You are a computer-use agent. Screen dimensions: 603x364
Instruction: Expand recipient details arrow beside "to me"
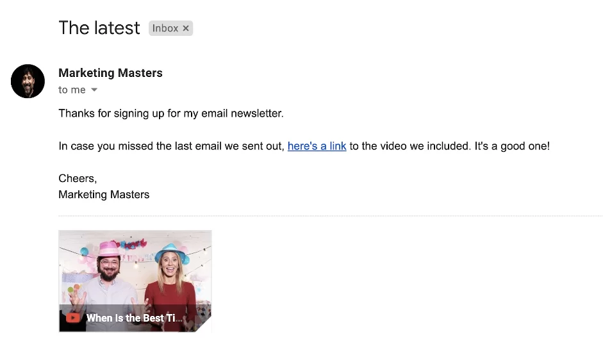pos(94,90)
